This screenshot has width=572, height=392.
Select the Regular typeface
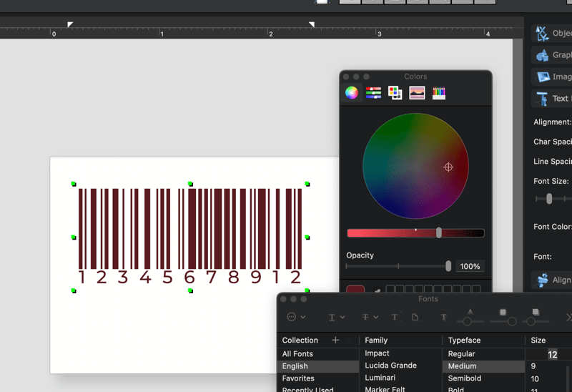click(483, 353)
